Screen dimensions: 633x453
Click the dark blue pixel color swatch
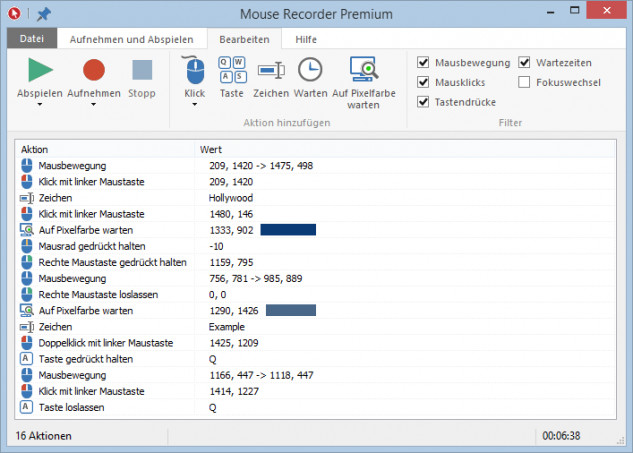click(x=288, y=230)
